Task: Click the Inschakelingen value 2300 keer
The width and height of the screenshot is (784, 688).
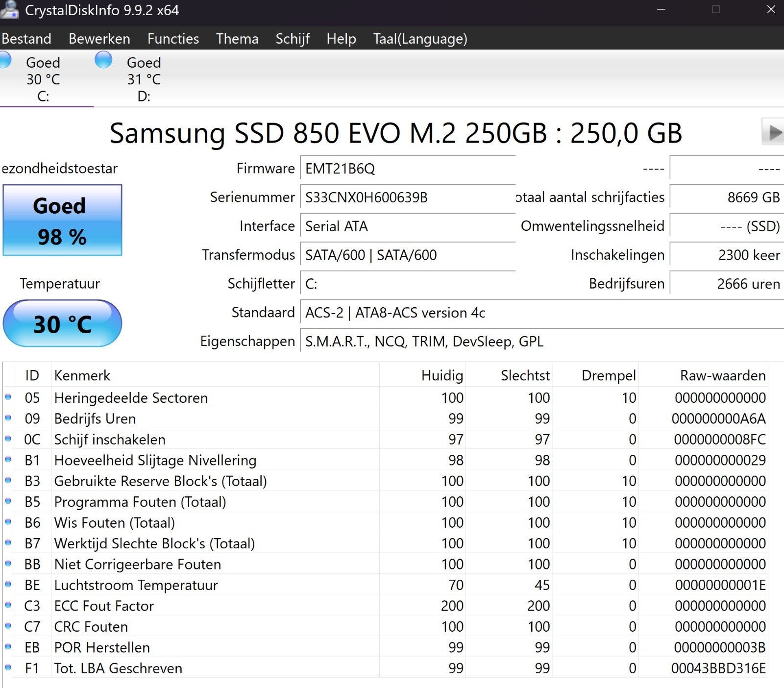Action: pos(727,255)
